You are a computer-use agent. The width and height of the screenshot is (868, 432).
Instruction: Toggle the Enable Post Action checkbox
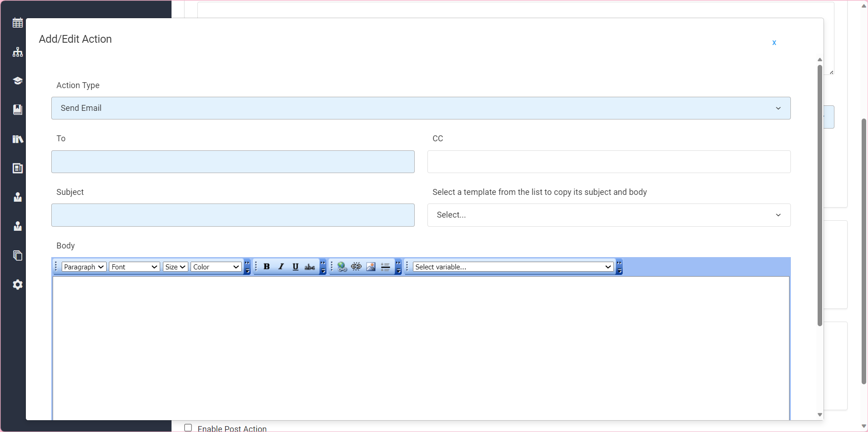[188, 427]
